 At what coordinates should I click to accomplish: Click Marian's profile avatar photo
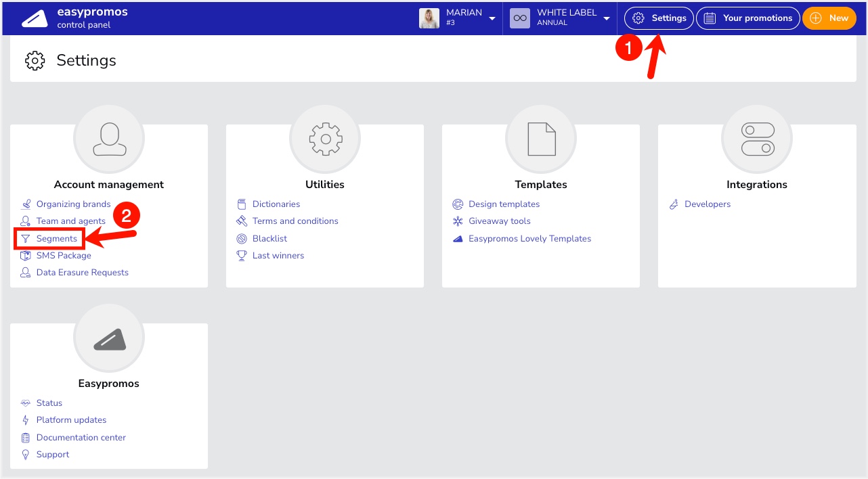[x=429, y=18]
